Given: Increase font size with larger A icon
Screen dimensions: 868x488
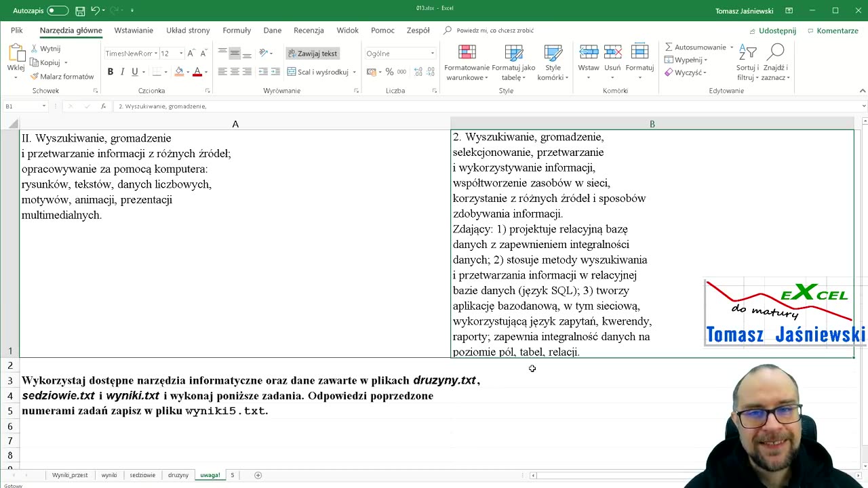Looking at the screenshot, I should (191, 54).
